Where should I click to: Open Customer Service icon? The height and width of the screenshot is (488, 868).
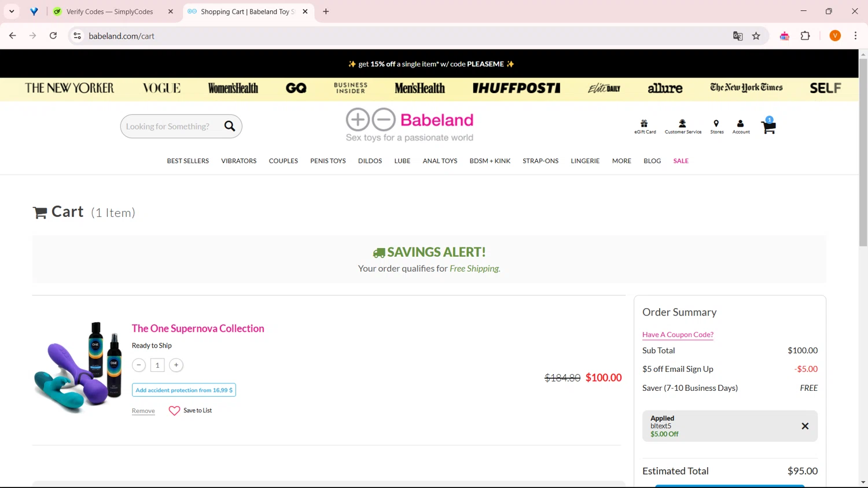[x=683, y=127]
